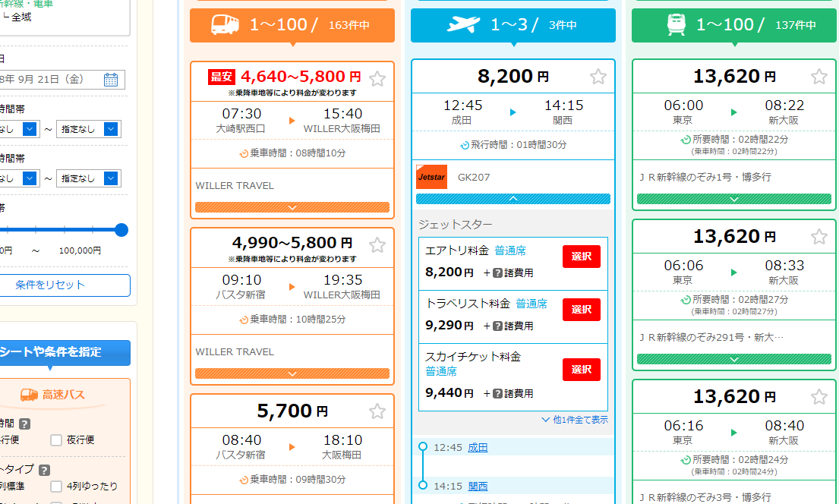839x504 pixels.
Task: Open first arrival time-range dropdown
Action: point(19,178)
